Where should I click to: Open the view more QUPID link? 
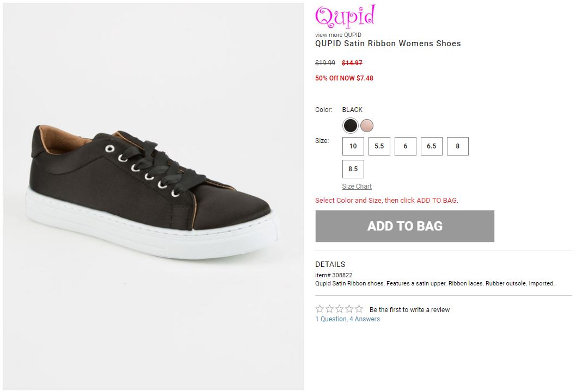click(x=338, y=35)
